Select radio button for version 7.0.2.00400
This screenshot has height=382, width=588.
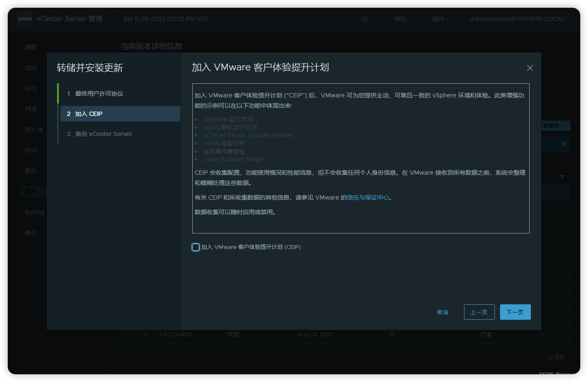(130, 335)
